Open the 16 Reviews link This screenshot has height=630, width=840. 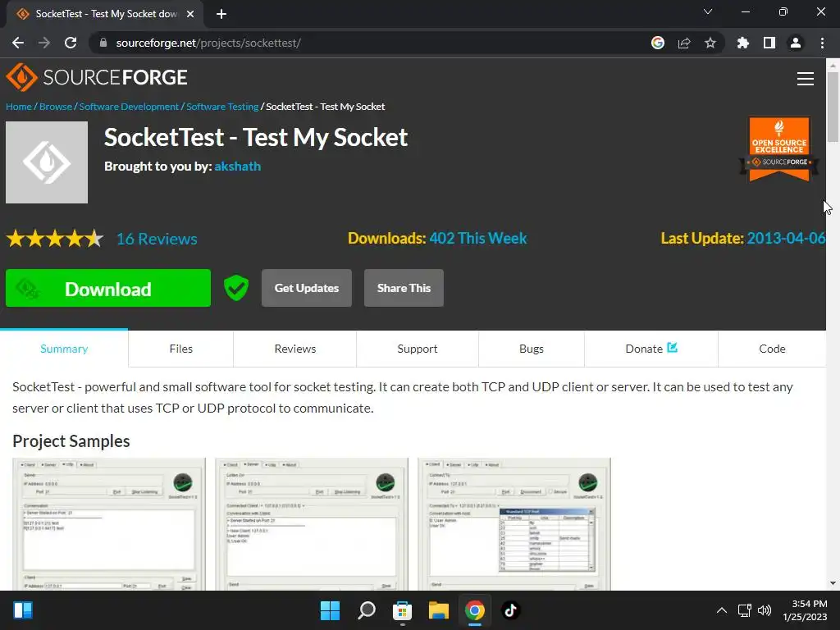[x=157, y=239]
